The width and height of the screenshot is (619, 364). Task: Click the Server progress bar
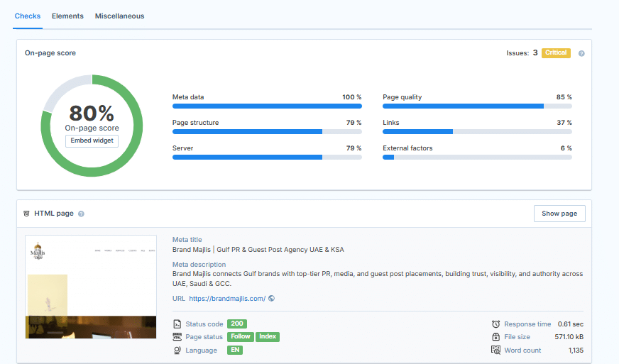(267, 157)
